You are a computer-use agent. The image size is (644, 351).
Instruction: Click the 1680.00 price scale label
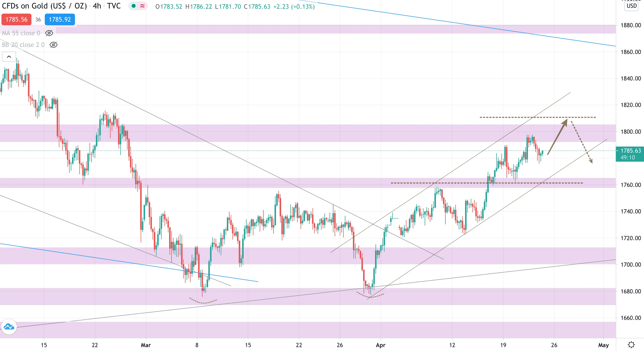(631, 291)
